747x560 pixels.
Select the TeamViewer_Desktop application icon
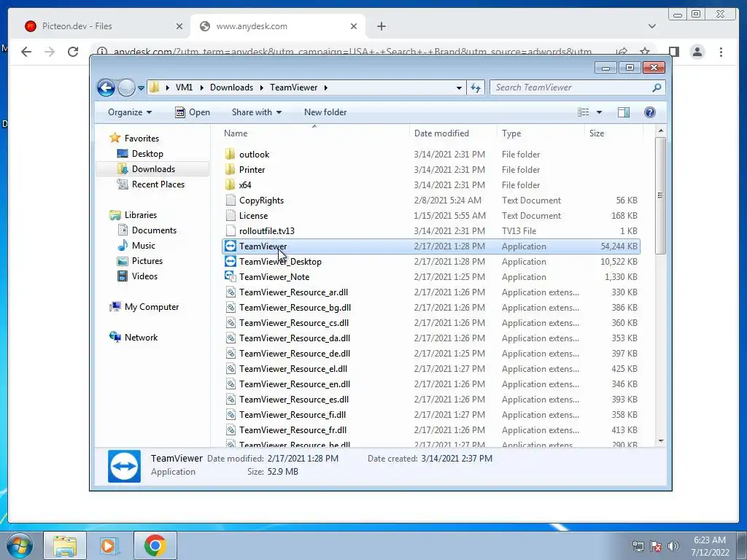tap(230, 261)
